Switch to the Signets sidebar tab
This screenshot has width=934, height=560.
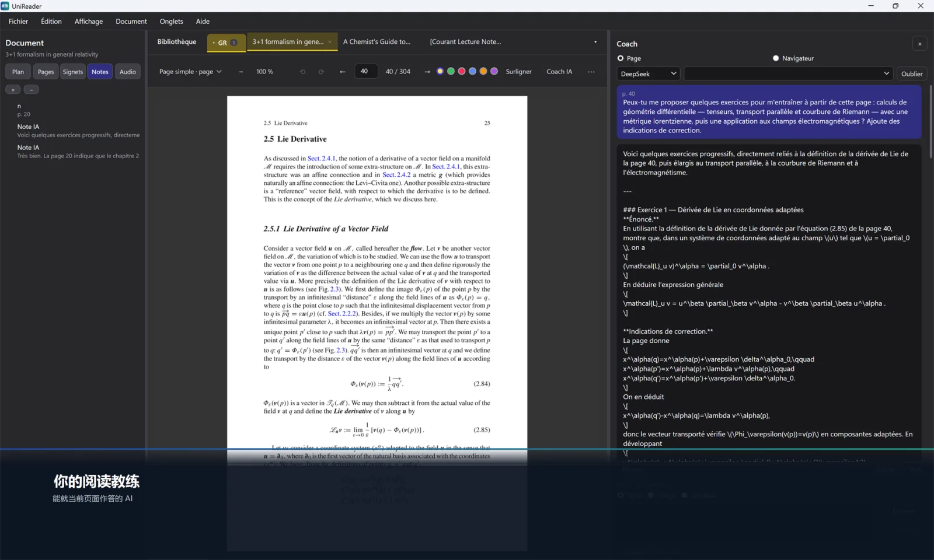[73, 72]
